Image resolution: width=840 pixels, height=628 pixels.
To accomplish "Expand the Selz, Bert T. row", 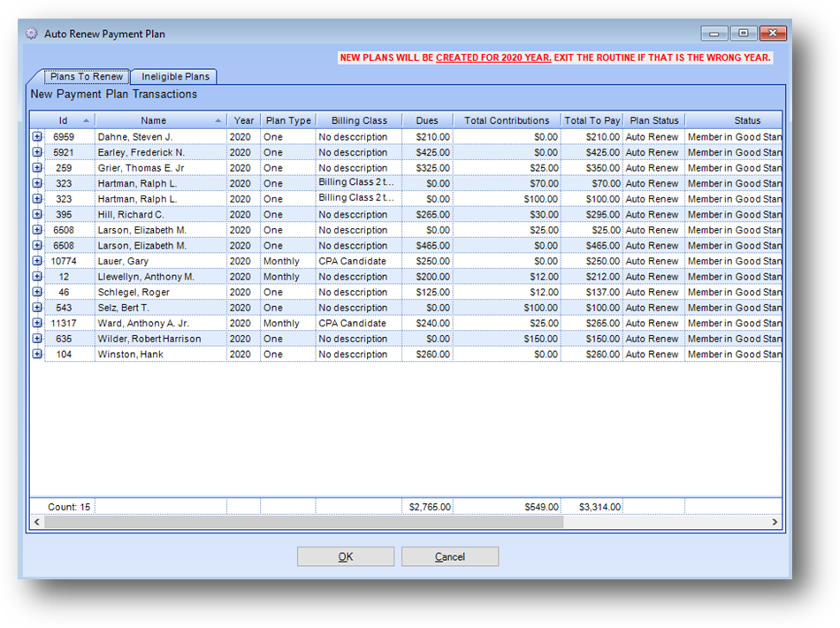I will [x=37, y=308].
